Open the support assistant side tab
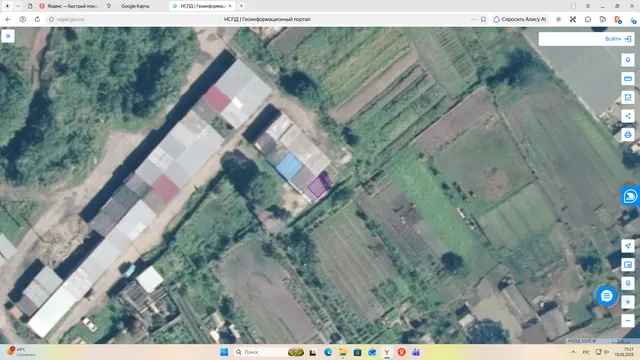Screen dimensions: 640x360 pyautogui.click(x=631, y=196)
